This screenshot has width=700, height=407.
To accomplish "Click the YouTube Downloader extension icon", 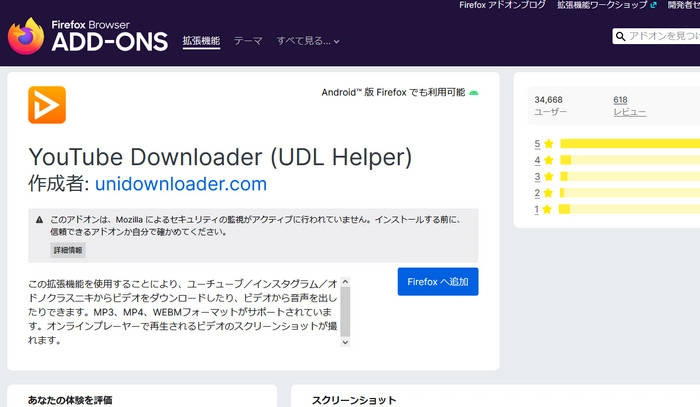I will point(47,105).
